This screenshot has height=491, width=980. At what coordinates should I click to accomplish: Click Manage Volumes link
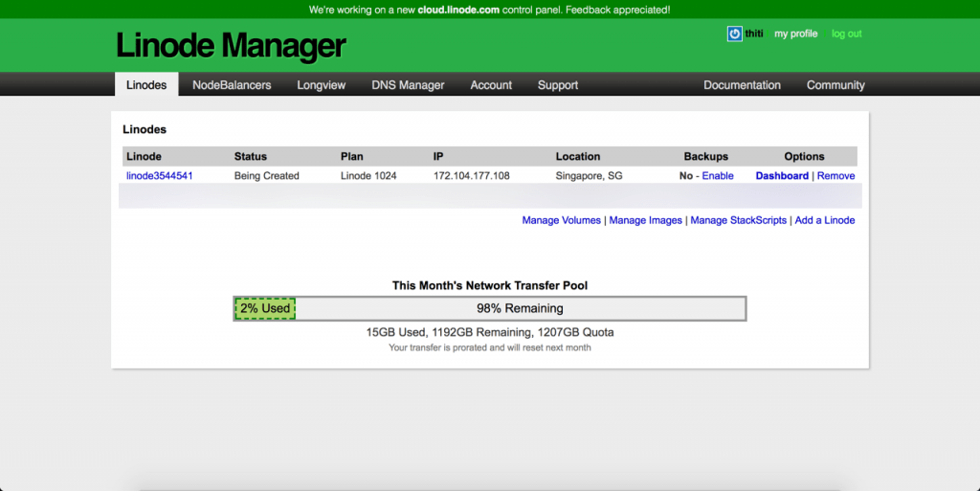(x=561, y=220)
